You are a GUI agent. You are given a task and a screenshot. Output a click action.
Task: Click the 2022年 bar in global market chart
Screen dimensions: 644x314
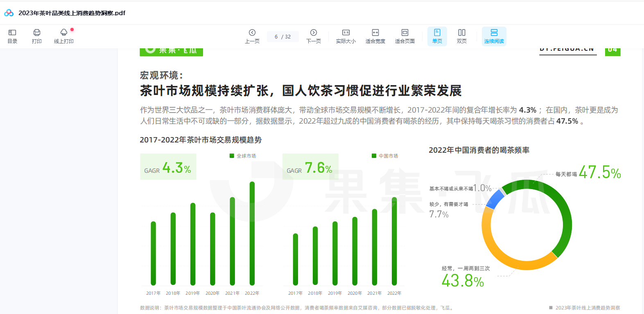pos(252,233)
